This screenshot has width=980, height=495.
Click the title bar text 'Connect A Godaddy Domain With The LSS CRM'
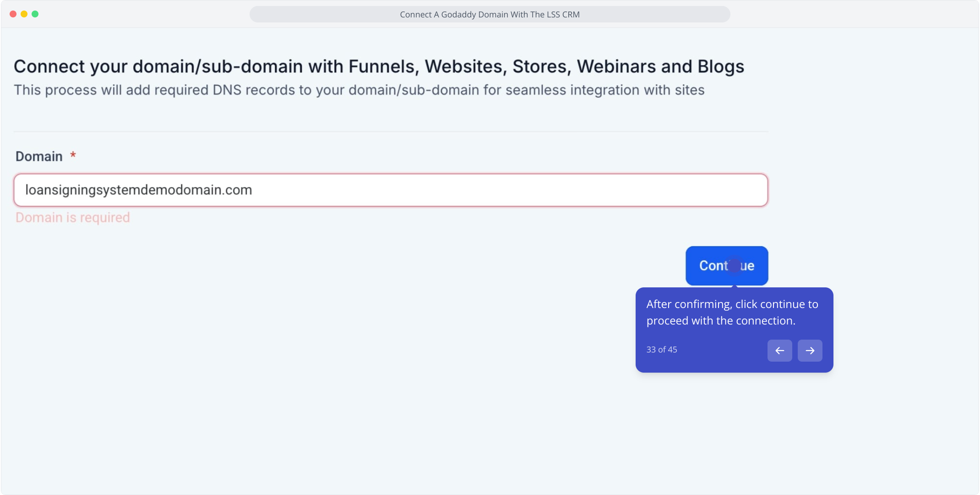490,14
